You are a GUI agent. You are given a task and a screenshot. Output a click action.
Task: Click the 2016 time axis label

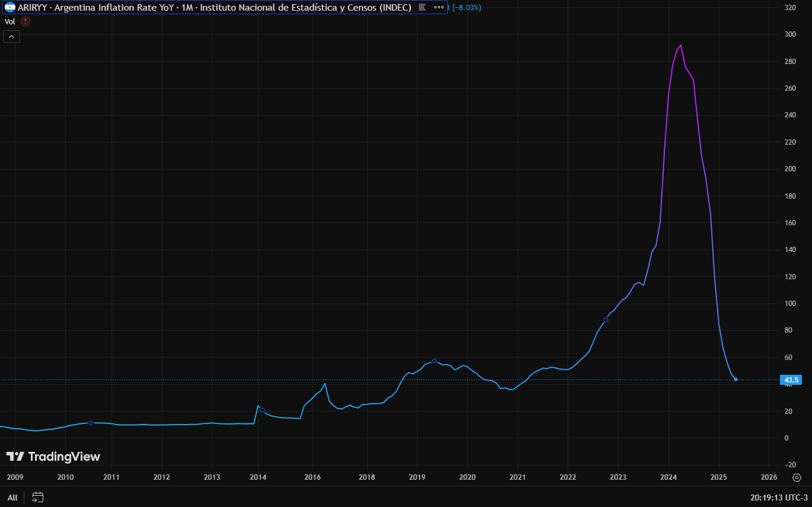[x=313, y=477]
